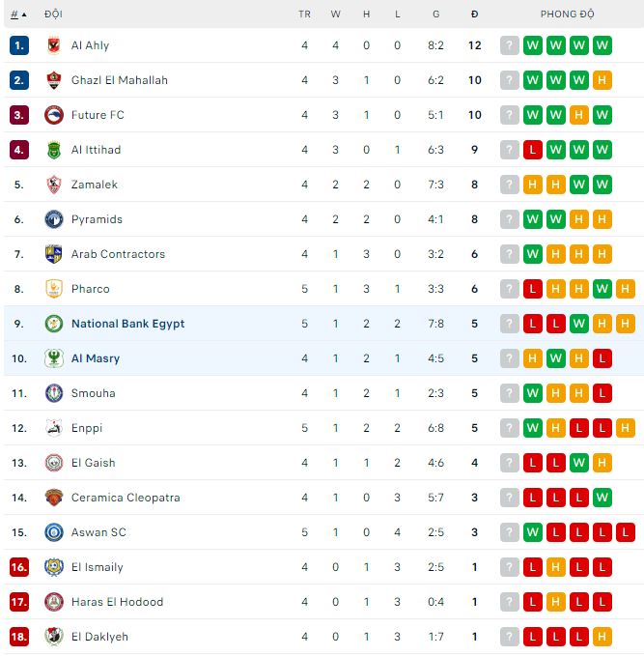Viewport: 644px width, 656px height.
Task: Sort standings by the W wins column
Action: (335, 14)
